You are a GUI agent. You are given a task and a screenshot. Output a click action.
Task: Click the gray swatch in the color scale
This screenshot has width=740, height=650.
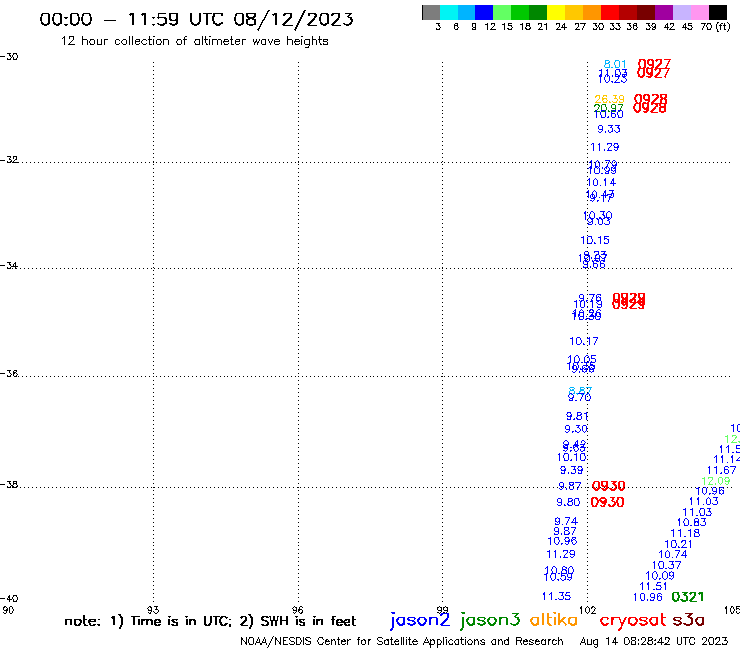coord(431,12)
